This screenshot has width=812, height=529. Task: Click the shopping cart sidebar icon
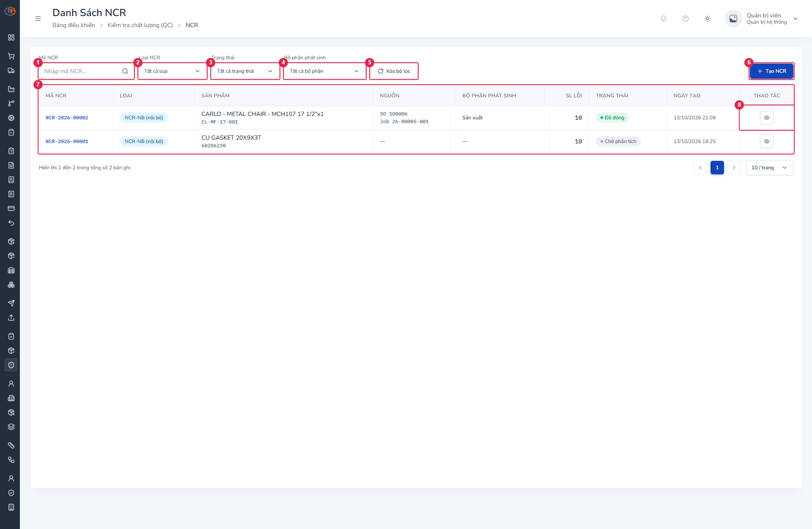tap(11, 56)
